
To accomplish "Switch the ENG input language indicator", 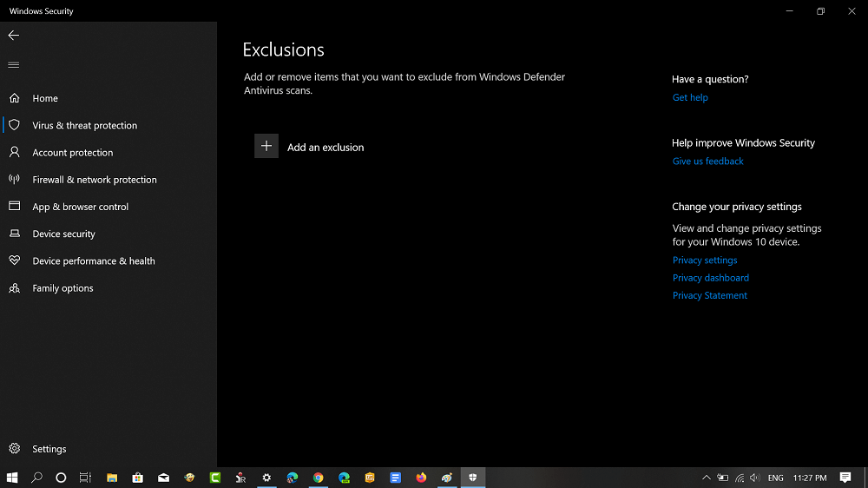I will click(775, 478).
